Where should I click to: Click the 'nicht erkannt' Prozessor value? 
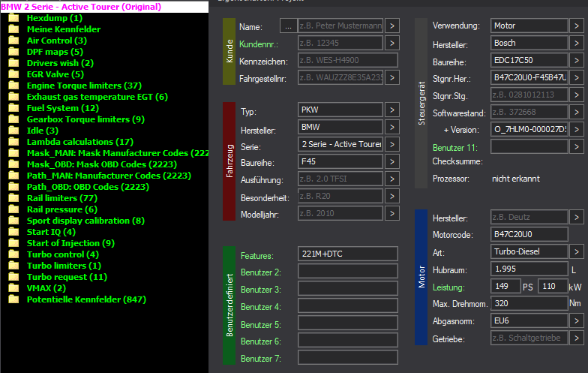(516, 179)
